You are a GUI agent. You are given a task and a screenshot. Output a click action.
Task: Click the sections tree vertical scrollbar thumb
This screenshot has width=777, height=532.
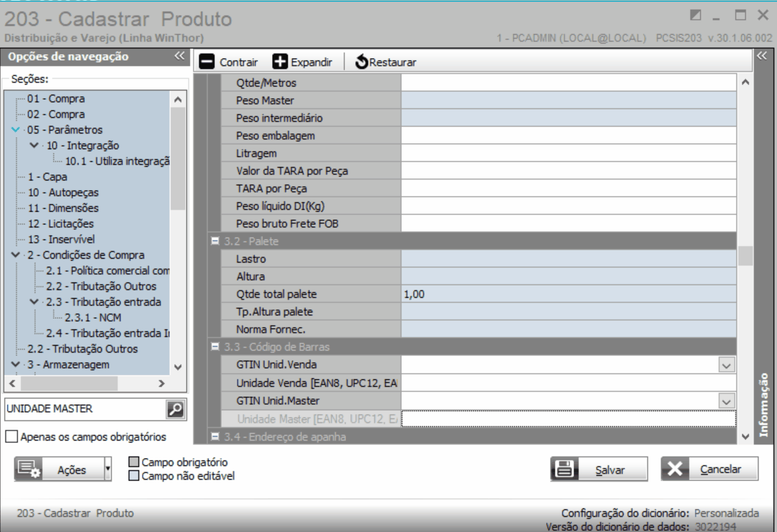click(178, 158)
